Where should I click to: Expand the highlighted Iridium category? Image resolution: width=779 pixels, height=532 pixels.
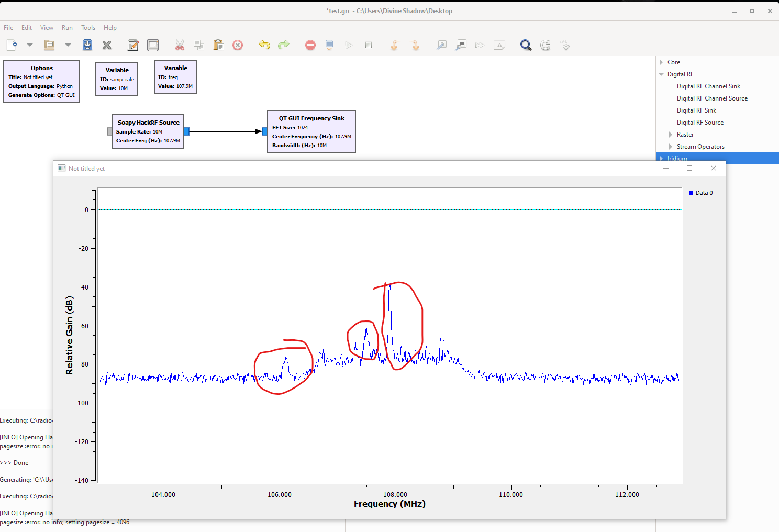(661, 159)
